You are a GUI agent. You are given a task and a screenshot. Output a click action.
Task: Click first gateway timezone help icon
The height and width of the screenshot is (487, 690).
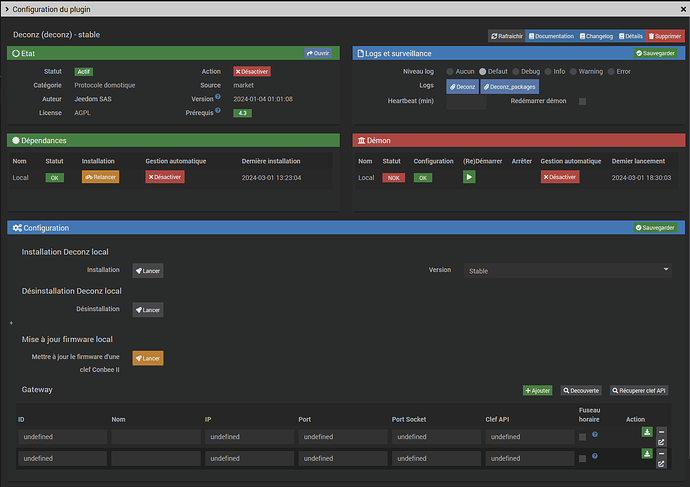(x=595, y=435)
